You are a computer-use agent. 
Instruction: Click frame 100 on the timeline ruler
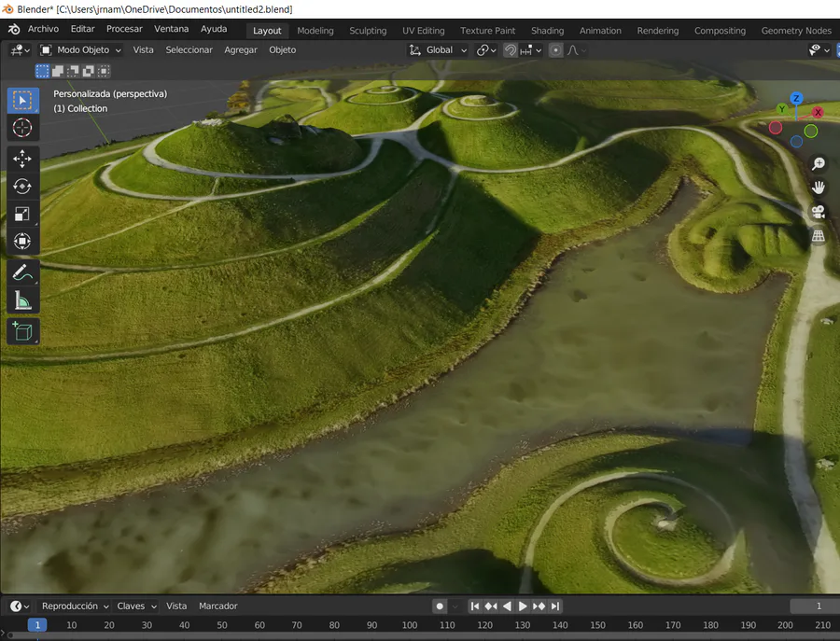410,625
